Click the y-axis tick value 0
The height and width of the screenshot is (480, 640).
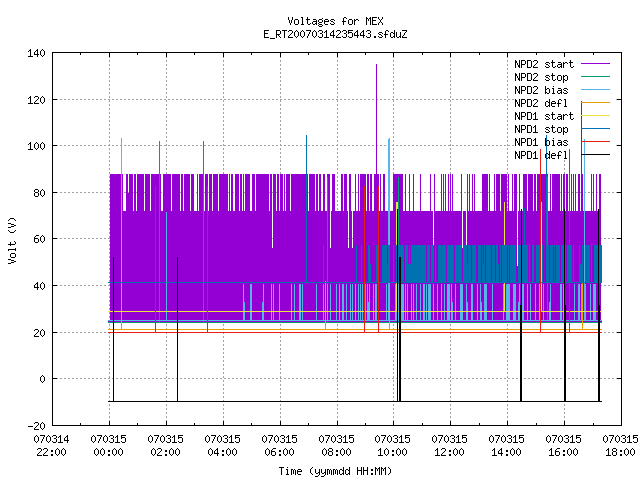[x=42, y=379]
